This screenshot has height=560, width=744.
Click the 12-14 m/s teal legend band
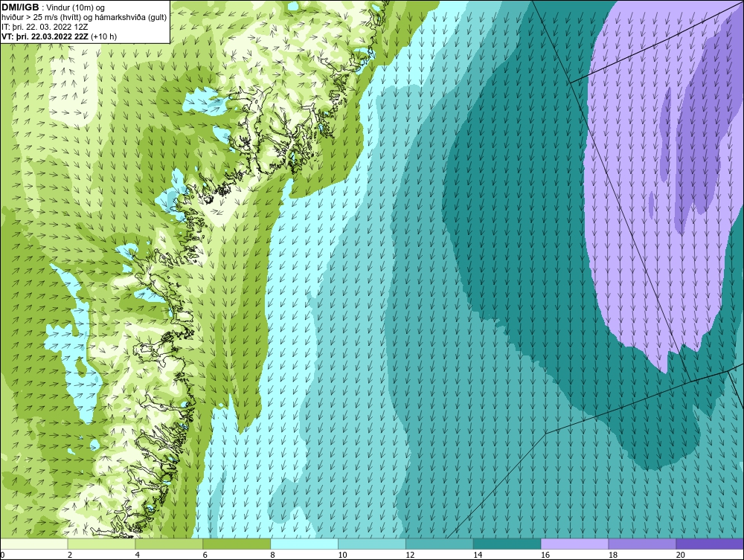440,544
